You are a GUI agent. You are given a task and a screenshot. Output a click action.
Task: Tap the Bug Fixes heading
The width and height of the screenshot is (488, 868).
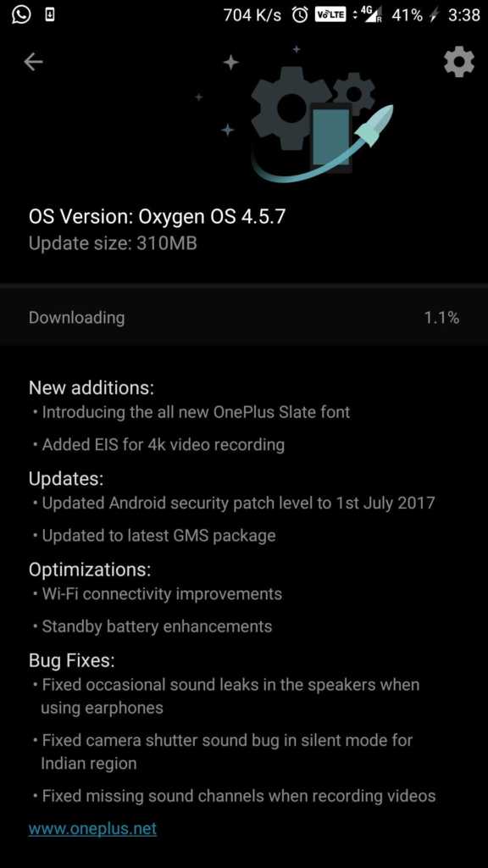click(72, 659)
